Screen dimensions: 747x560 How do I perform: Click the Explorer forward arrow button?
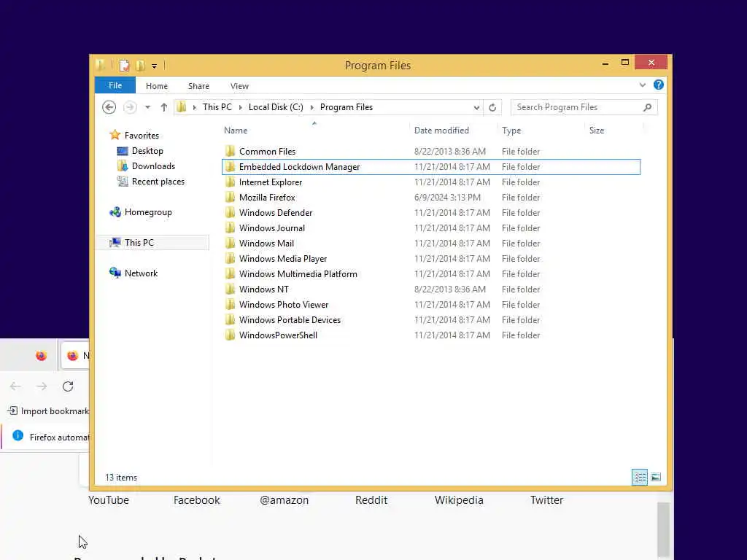pos(130,107)
